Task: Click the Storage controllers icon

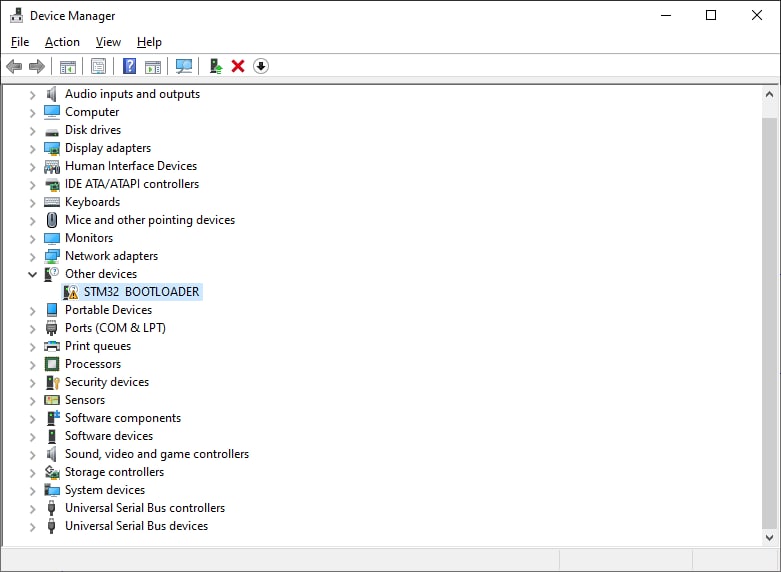Action: click(52, 472)
